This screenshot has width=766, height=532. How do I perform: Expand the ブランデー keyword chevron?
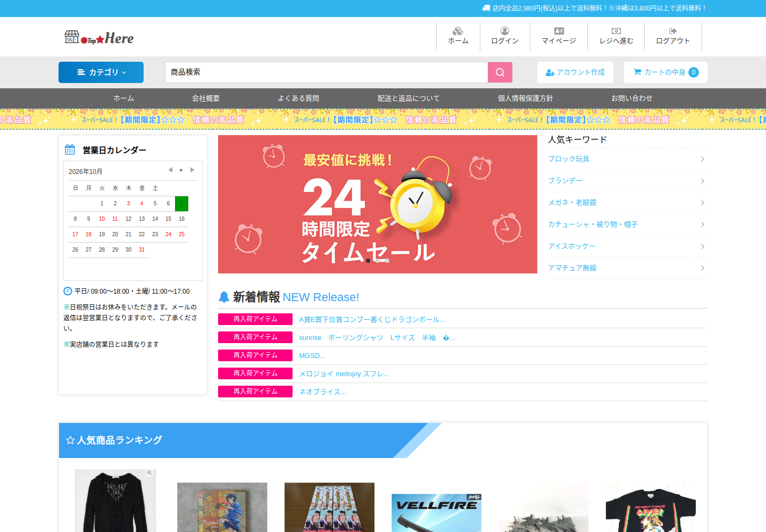pyautogui.click(x=703, y=181)
